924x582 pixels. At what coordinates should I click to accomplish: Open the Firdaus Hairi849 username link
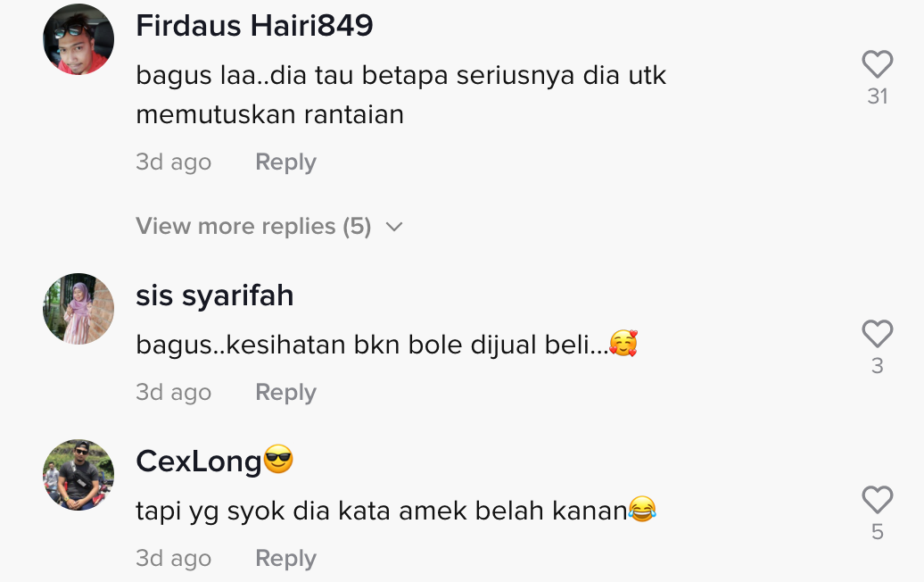click(254, 26)
